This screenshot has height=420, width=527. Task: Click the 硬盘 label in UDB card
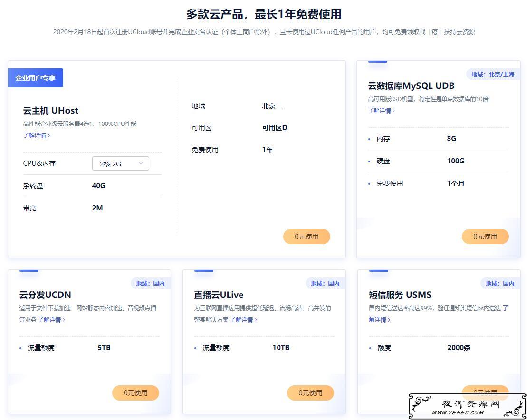[x=383, y=161]
